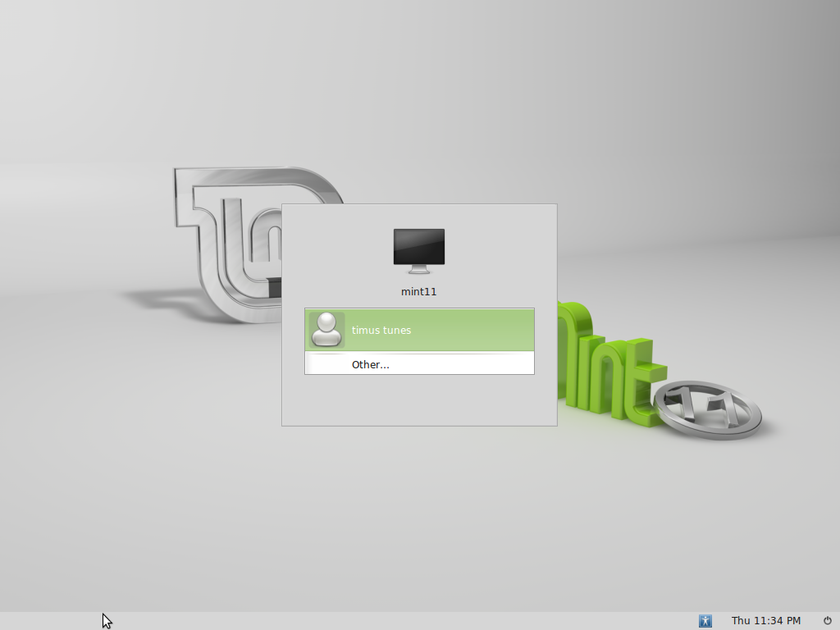The image size is (840, 630).
Task: Select the highlighted timus tunes account
Action: click(418, 330)
